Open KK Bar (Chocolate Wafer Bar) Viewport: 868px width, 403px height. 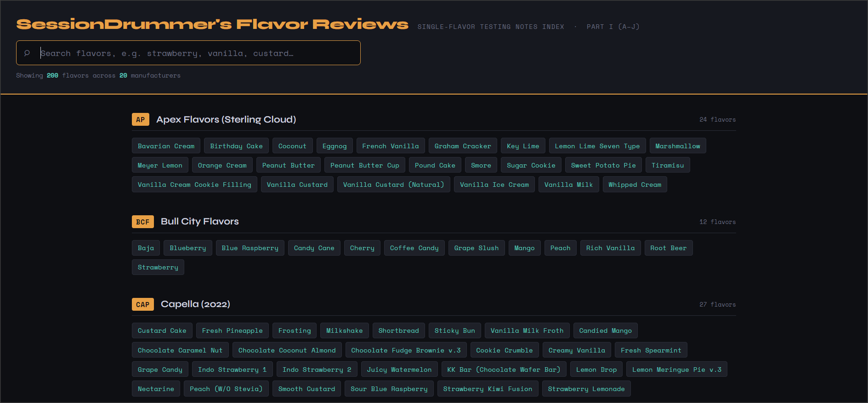pos(504,369)
